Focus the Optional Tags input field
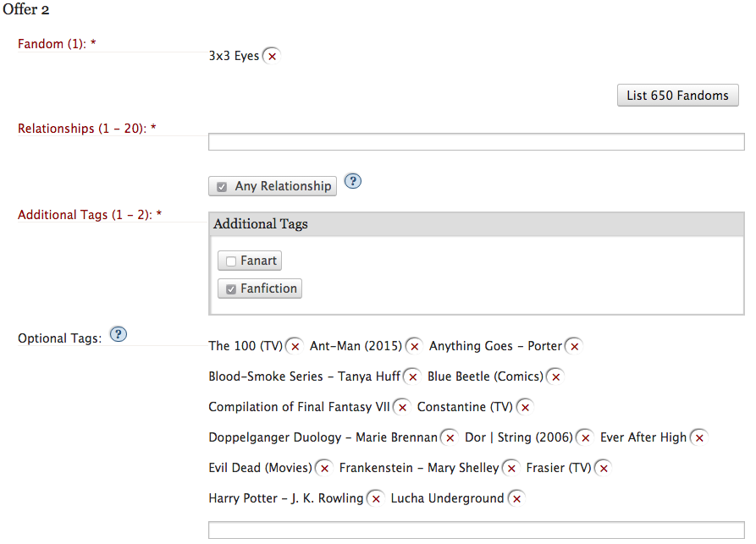Screen dimensions: 756x544 click(x=477, y=530)
